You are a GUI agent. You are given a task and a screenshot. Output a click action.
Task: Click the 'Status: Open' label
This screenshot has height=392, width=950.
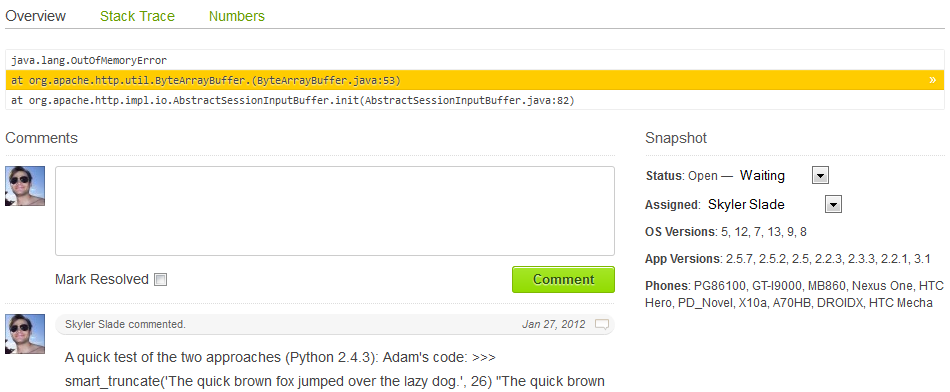coord(682,176)
